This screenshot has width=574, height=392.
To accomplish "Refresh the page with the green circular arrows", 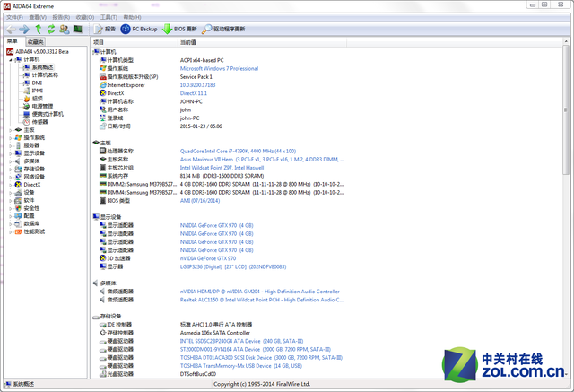I will (x=51, y=29).
